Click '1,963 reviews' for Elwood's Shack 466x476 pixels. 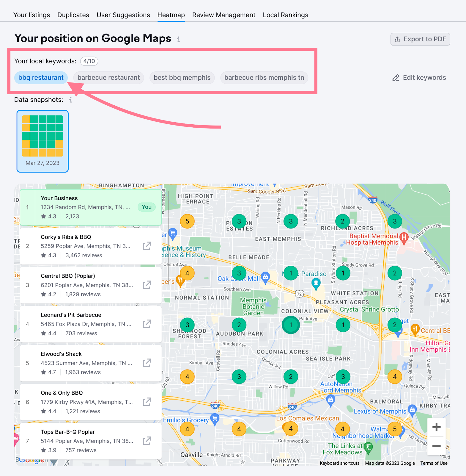point(83,372)
